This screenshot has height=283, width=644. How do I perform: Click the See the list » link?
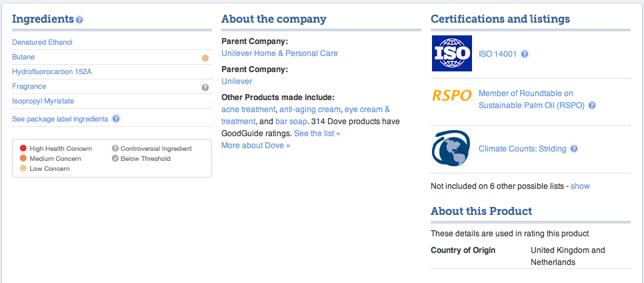(317, 133)
